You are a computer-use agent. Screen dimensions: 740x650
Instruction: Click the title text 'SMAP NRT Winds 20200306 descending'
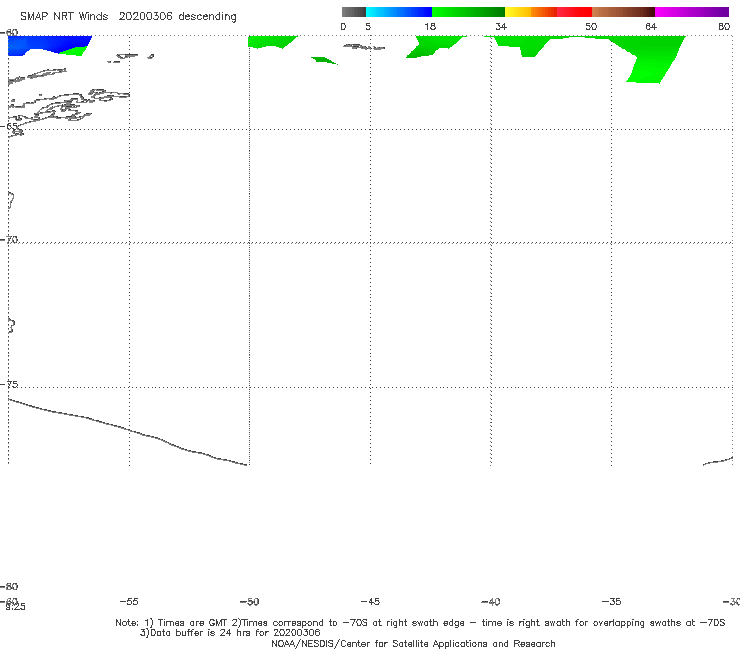pyautogui.click(x=128, y=17)
